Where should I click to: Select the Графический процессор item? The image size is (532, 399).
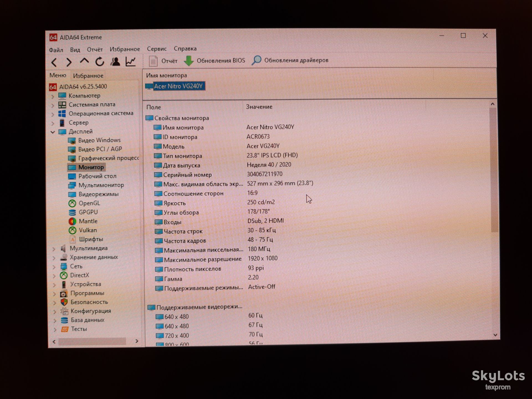103,158
